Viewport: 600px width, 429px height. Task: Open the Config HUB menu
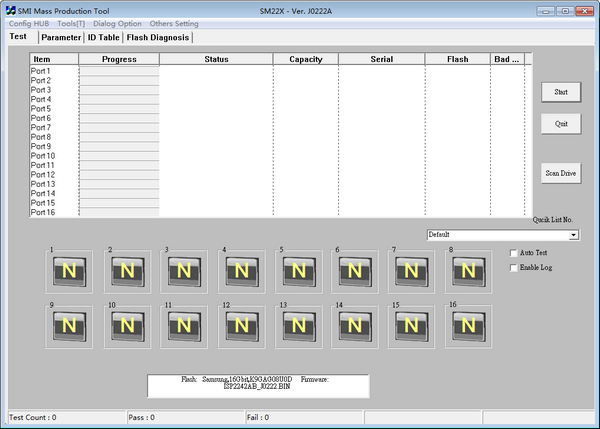pyautogui.click(x=29, y=23)
